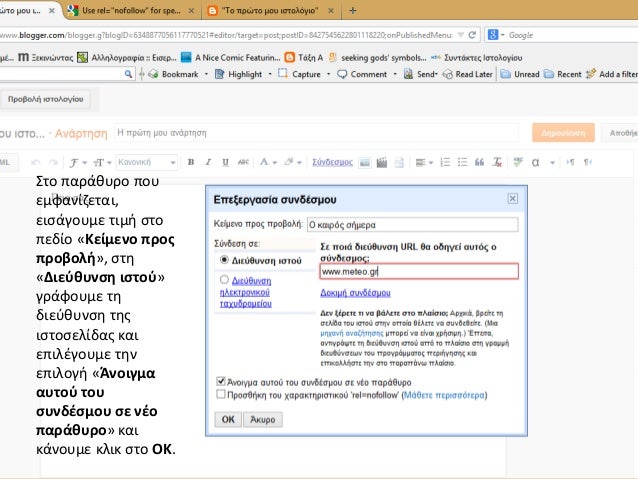The width and height of the screenshot is (638, 479).
Task: Select the Διεύθυνση ιστού radio button
Action: click(x=224, y=259)
